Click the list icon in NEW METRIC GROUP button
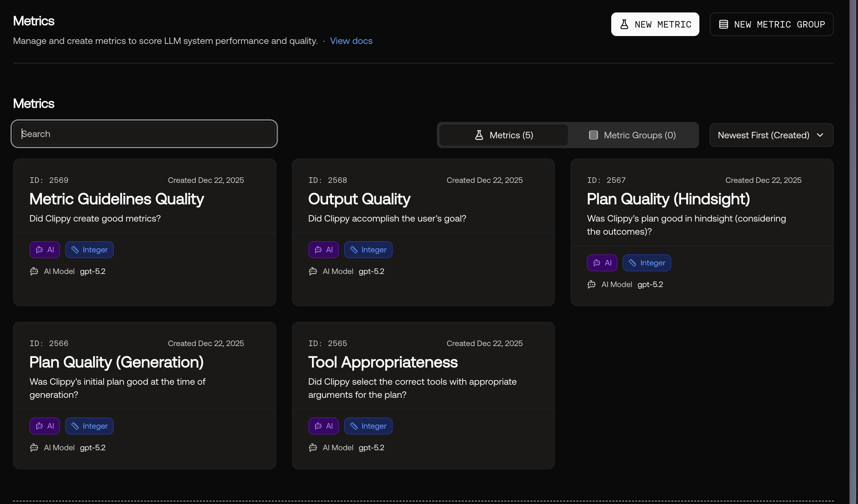The width and height of the screenshot is (858, 504). coord(723,24)
